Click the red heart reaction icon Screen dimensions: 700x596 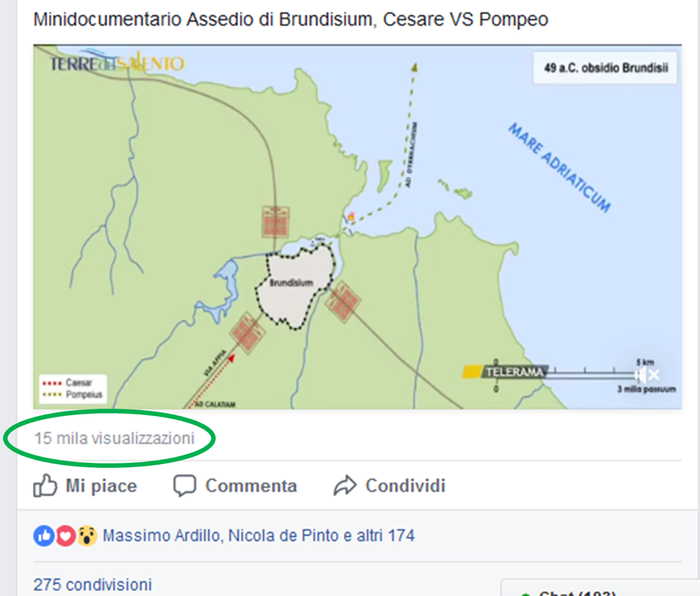[x=66, y=536]
